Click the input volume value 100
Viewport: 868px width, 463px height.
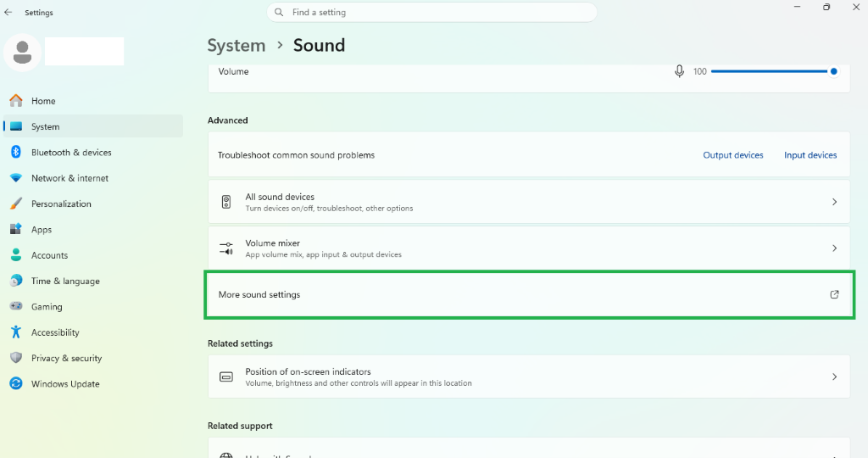[x=699, y=71]
